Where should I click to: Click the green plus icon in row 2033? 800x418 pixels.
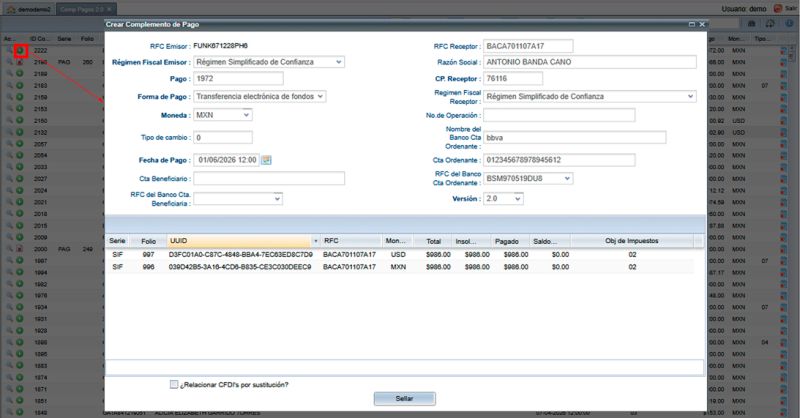[x=20, y=167]
